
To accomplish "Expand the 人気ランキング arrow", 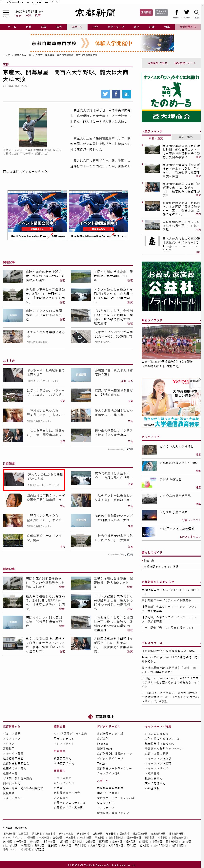I will click(200, 131).
